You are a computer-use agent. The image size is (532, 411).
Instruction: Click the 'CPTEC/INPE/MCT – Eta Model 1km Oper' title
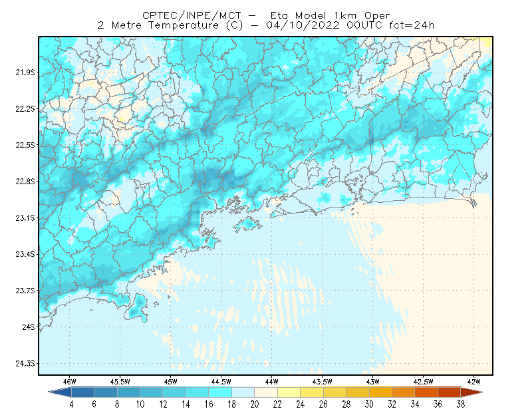point(266,15)
